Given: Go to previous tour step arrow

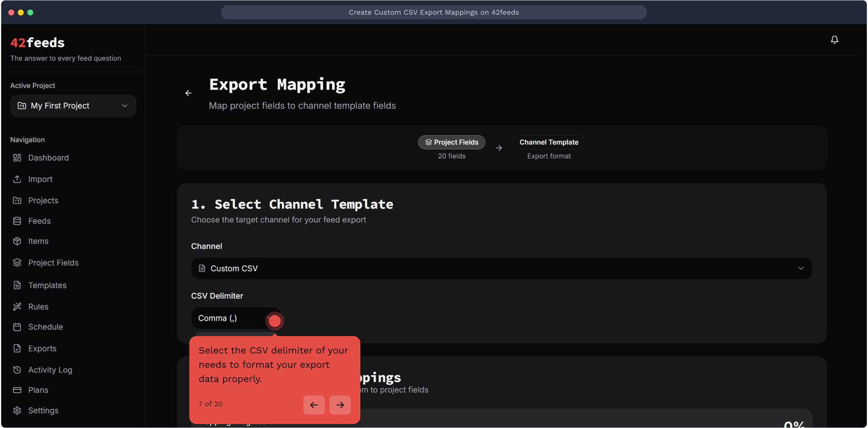Looking at the screenshot, I should tap(314, 405).
